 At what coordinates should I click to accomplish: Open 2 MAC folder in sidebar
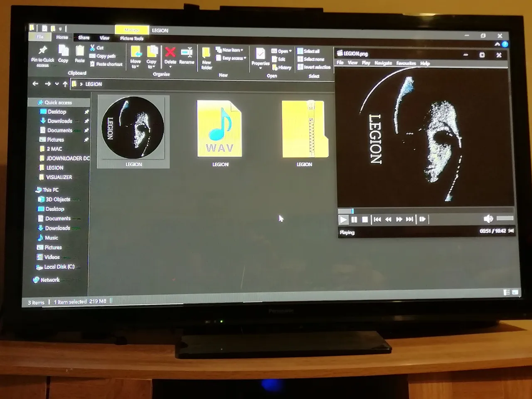tap(54, 149)
